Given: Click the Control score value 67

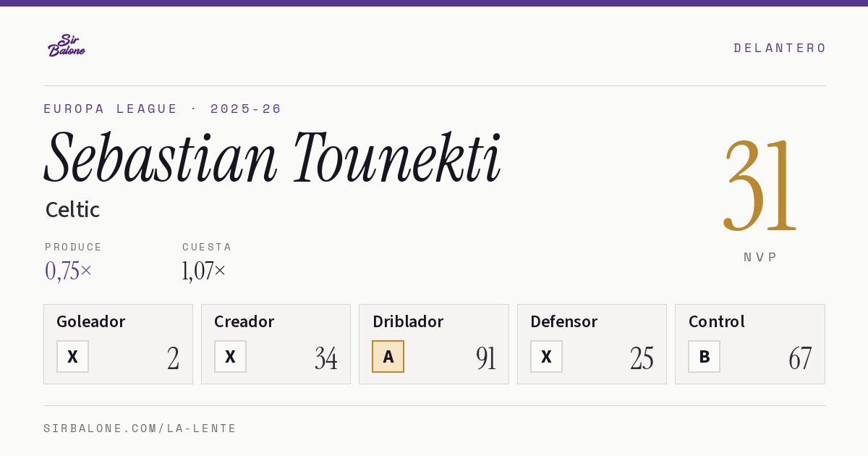Looking at the screenshot, I should [800, 358].
